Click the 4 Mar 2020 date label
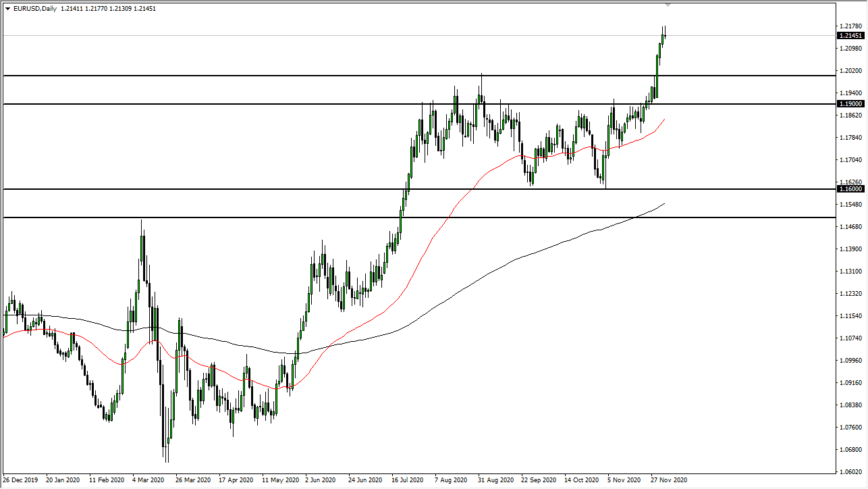Image resolution: width=868 pixels, height=489 pixels. 148,480
